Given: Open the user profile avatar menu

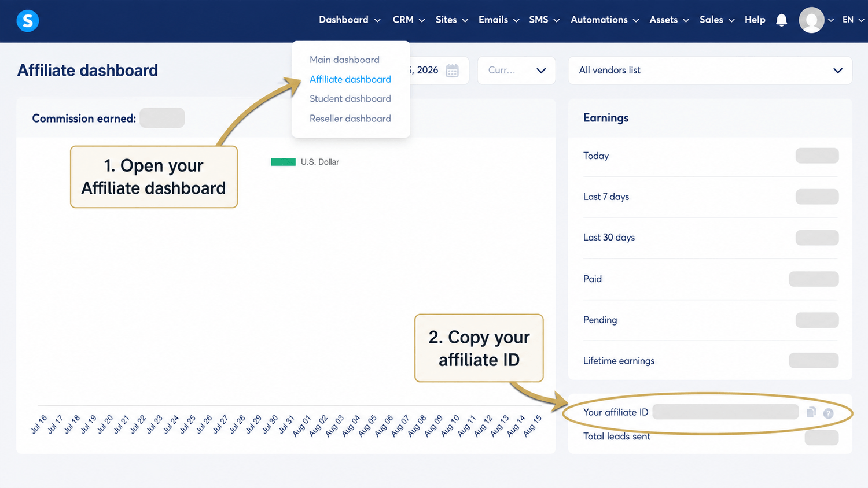Looking at the screenshot, I should pos(811,20).
